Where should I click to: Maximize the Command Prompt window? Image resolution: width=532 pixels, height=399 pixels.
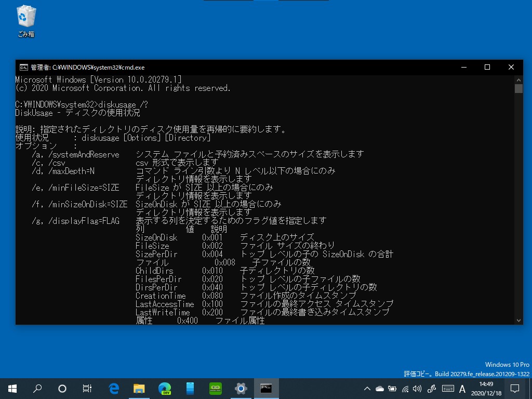(487, 67)
